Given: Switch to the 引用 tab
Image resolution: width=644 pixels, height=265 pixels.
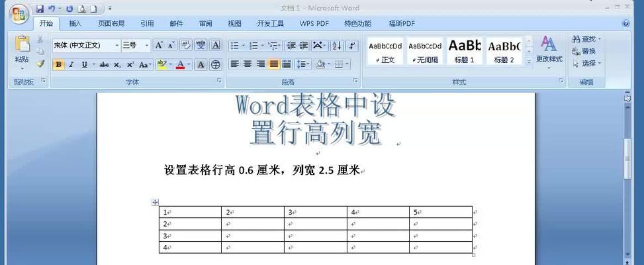Looking at the screenshot, I should coord(147,23).
